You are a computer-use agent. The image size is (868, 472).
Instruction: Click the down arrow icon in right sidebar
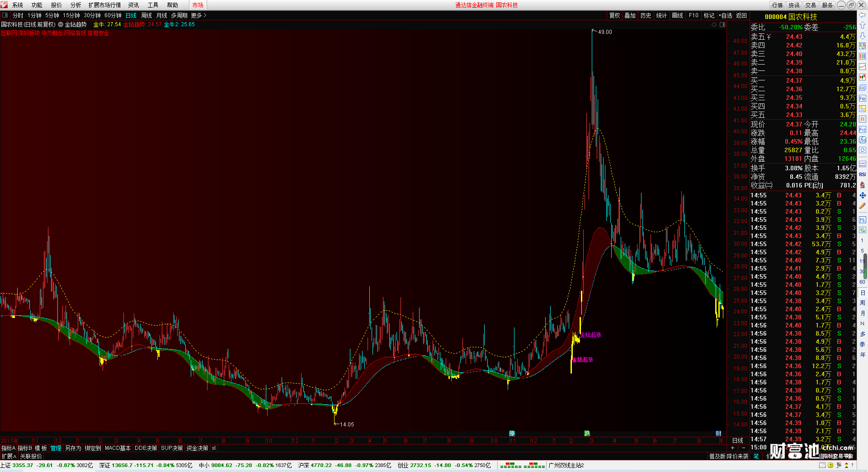[x=862, y=36]
